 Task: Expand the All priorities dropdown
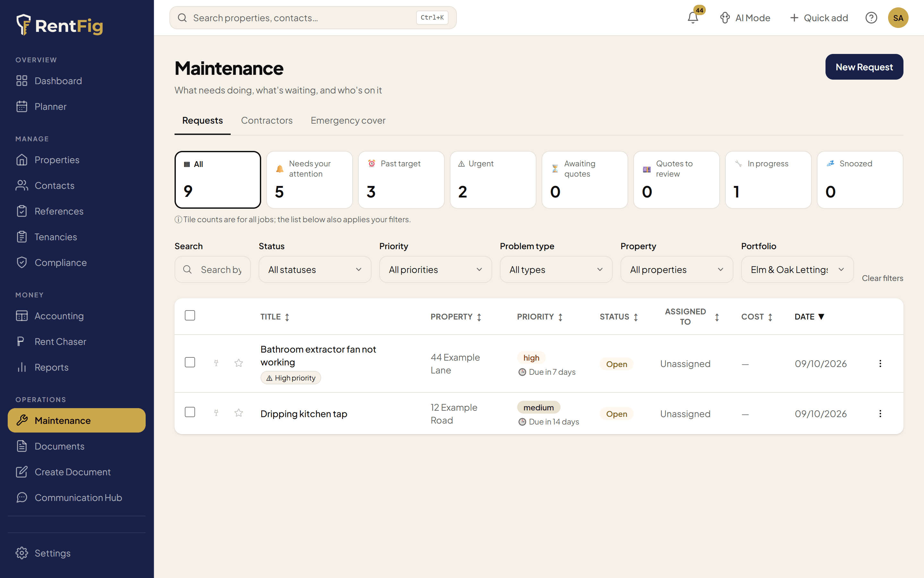click(435, 269)
